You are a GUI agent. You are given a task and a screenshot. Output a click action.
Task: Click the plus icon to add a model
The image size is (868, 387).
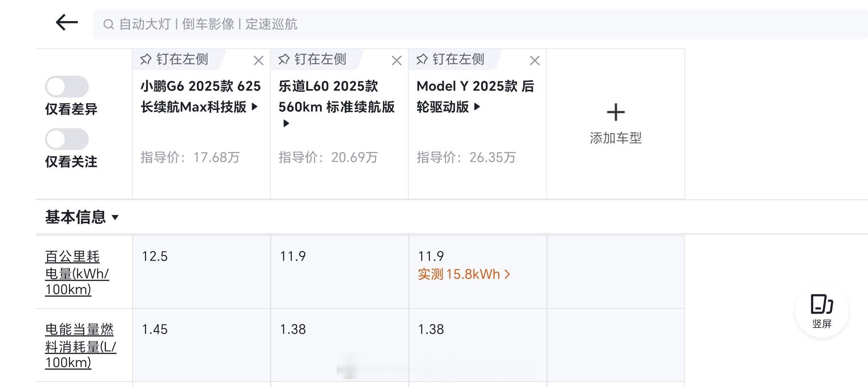[x=616, y=112]
